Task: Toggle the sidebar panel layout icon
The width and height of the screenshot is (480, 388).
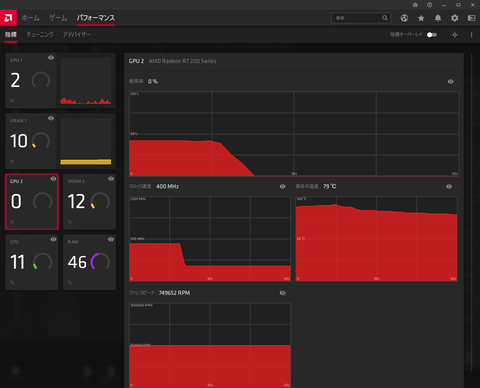Action: click(x=471, y=18)
